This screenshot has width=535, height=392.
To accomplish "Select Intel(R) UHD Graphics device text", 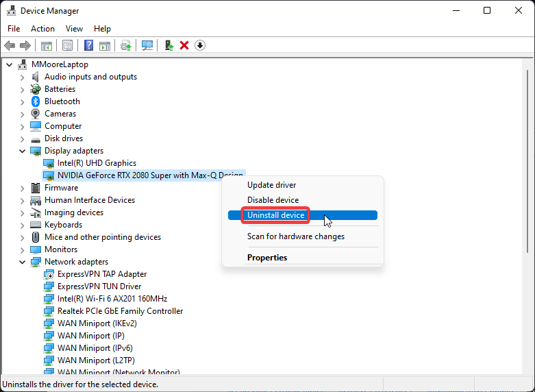I will [97, 163].
